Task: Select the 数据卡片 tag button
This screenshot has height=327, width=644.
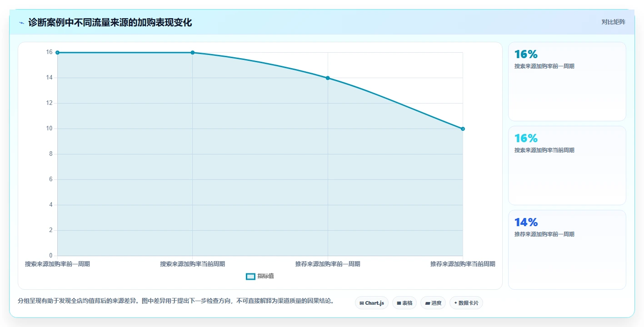Action: coord(466,303)
